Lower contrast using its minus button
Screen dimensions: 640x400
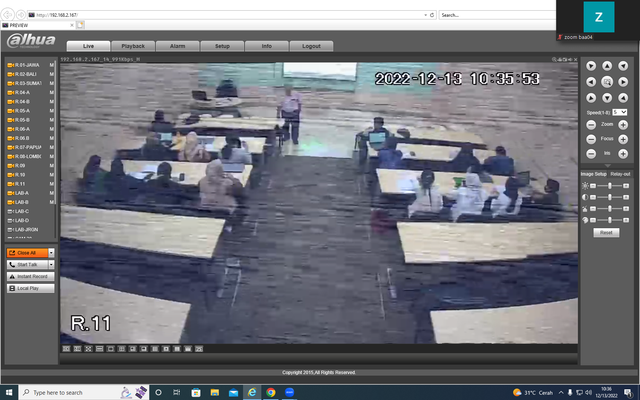tap(593, 197)
